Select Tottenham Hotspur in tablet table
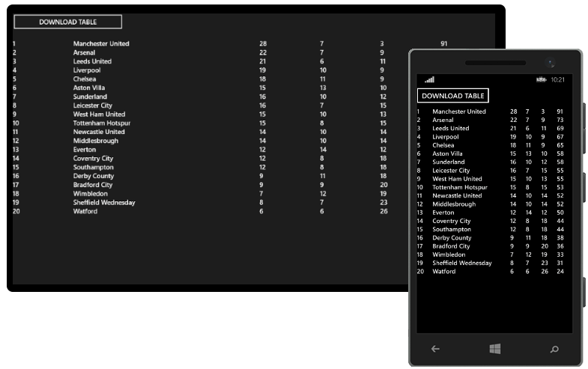Image resolution: width=588 pixels, height=369 pixels. click(102, 123)
